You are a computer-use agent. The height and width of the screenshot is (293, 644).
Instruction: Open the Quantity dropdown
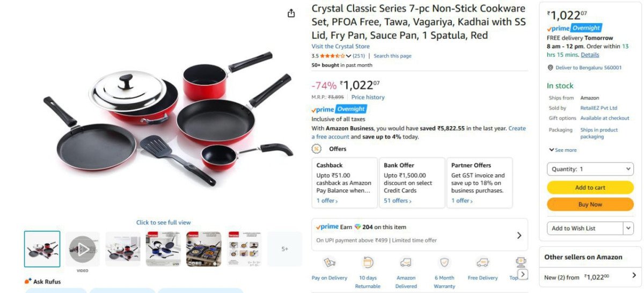(590, 169)
